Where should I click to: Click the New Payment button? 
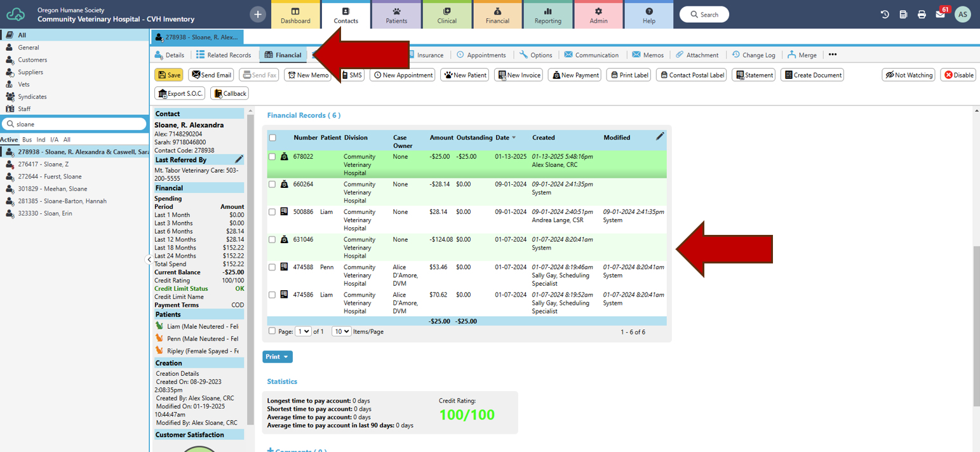coord(575,75)
